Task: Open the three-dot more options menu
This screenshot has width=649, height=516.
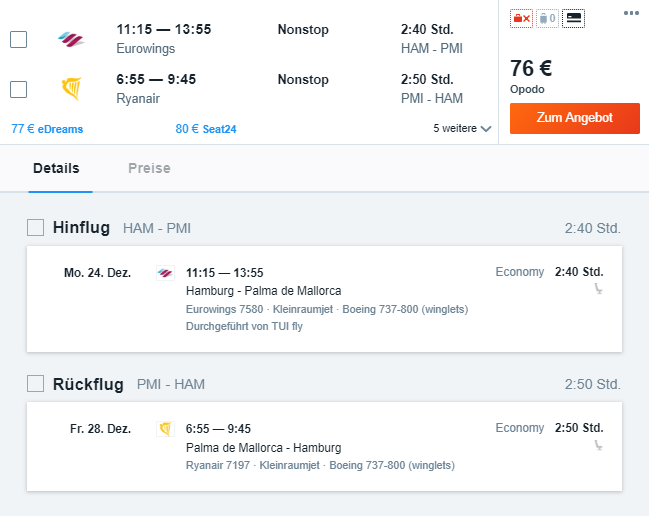Action: click(x=631, y=13)
